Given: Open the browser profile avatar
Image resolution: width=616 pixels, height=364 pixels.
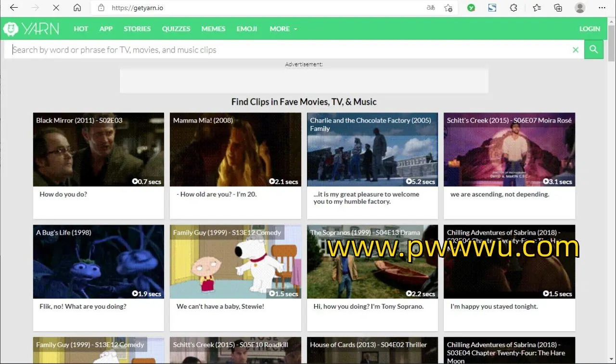Looking at the screenshot, I should [580, 8].
